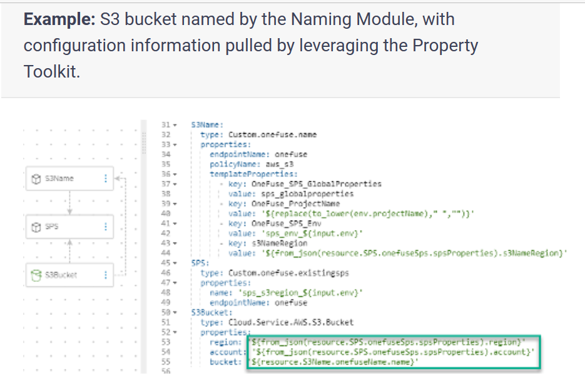
Task: Open the S3Bucket node three-dot menu
Action: 105,274
